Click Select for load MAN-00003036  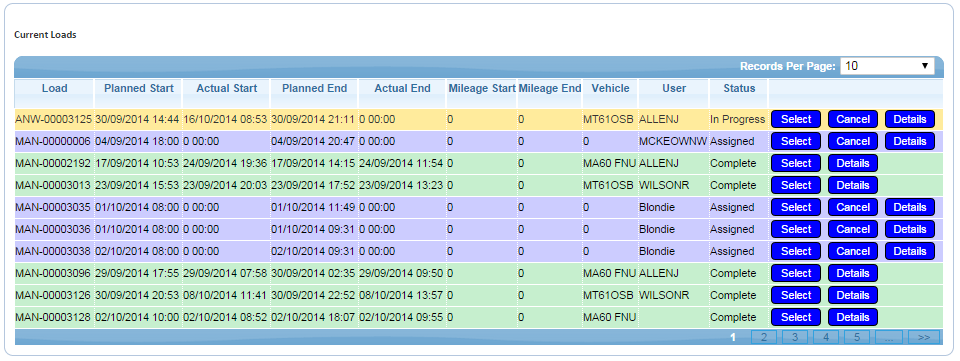pyautogui.click(x=796, y=229)
